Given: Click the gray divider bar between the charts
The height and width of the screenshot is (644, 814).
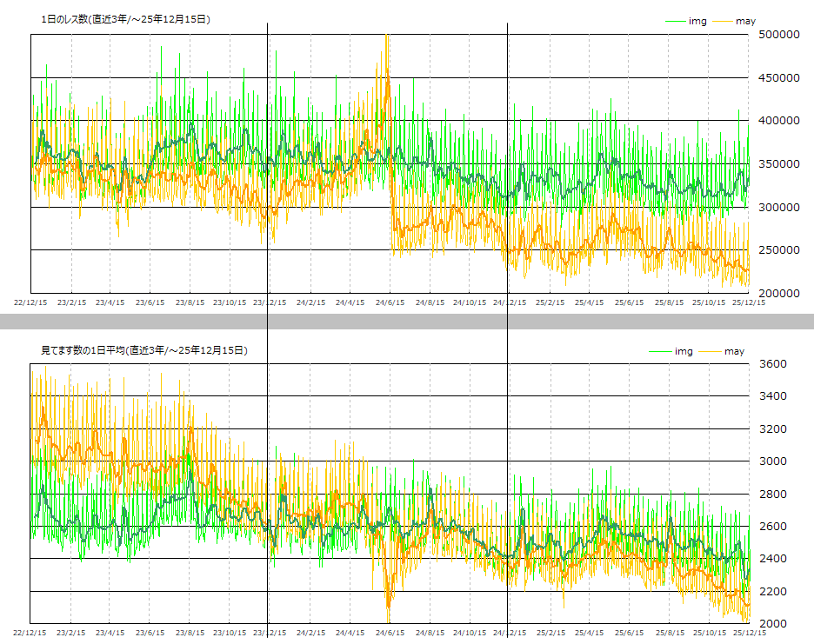Looking at the screenshot, I should [x=407, y=322].
